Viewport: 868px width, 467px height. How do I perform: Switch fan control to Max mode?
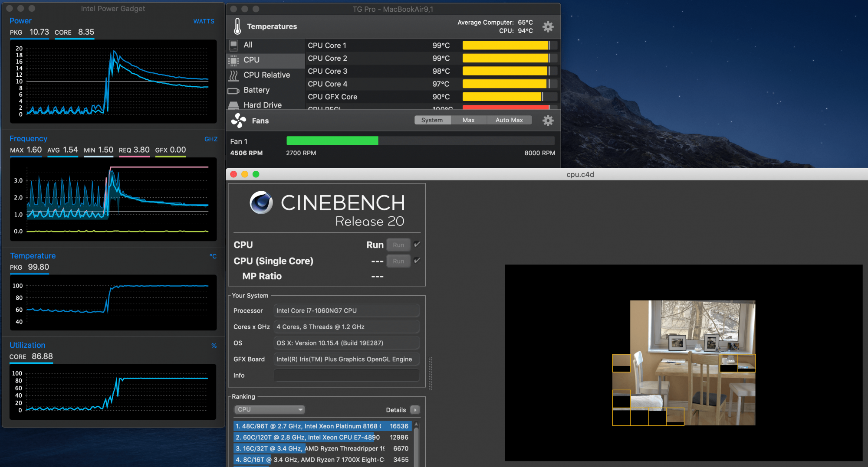pyautogui.click(x=469, y=120)
